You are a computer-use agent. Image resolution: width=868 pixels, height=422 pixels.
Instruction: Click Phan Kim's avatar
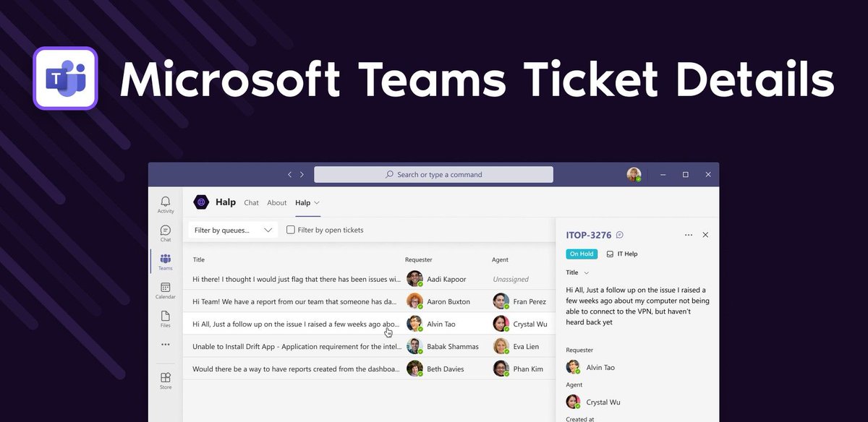coord(501,369)
